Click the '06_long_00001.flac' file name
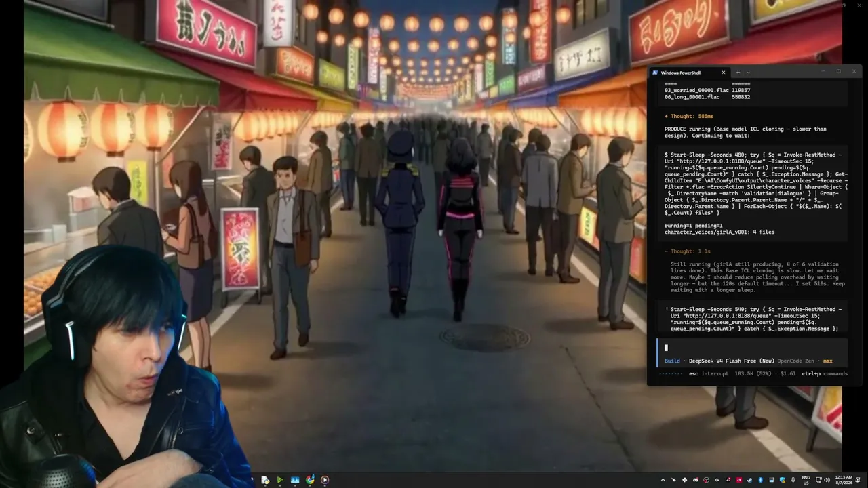 (x=692, y=97)
